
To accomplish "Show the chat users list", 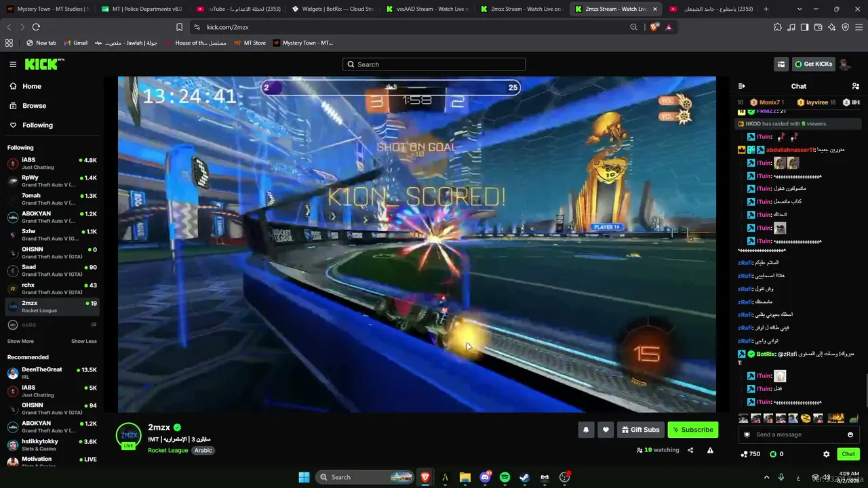I will [x=855, y=86].
